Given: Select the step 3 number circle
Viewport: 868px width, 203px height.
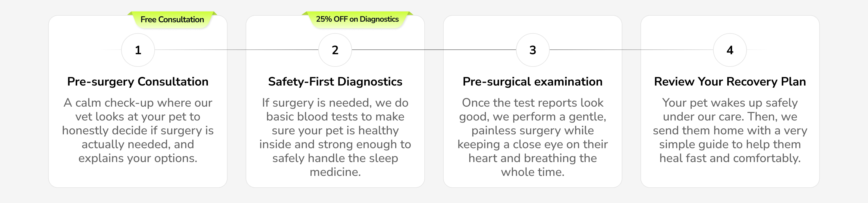Looking at the screenshot, I should pos(532,50).
